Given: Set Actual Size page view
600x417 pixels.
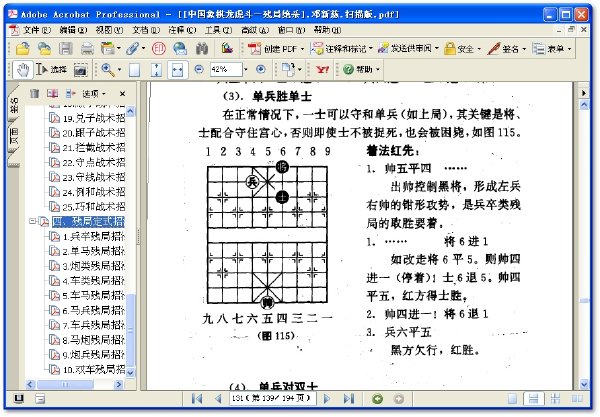Looking at the screenshot, I should (134, 70).
